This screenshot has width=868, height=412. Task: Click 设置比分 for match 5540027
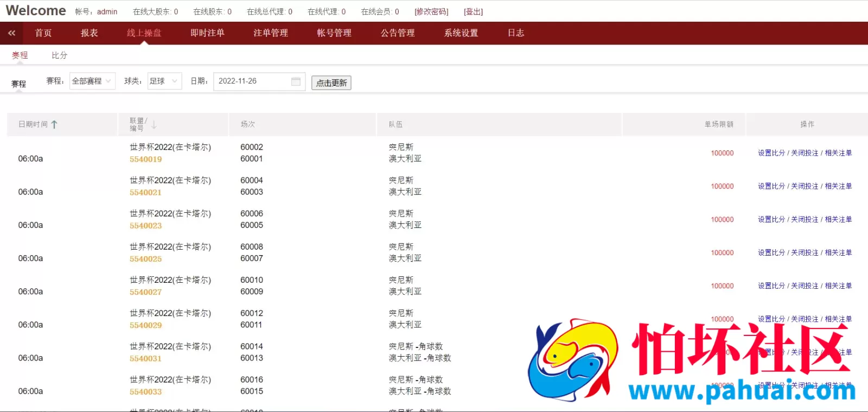(x=771, y=286)
